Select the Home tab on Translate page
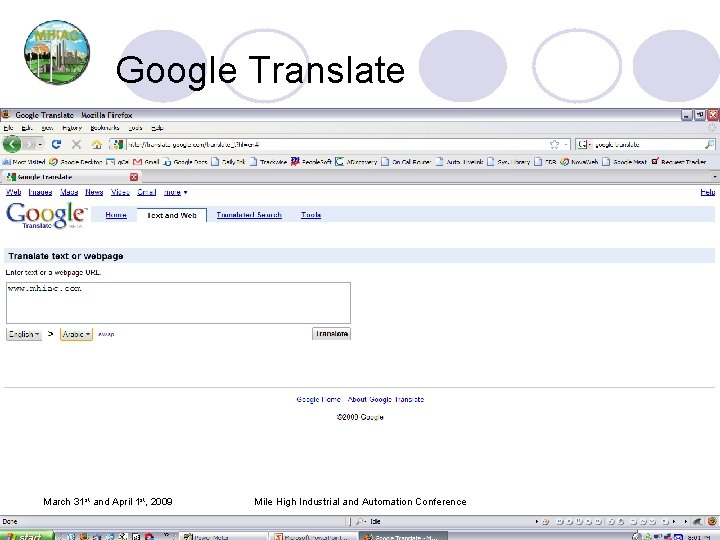Viewport: 720px width, 540px height. [116, 215]
